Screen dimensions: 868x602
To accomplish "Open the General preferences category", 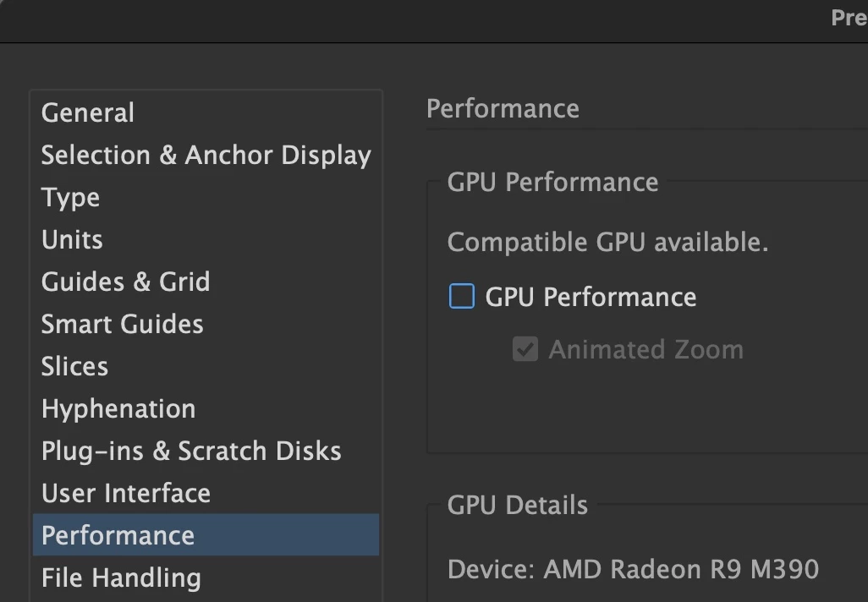I will 88,112.
